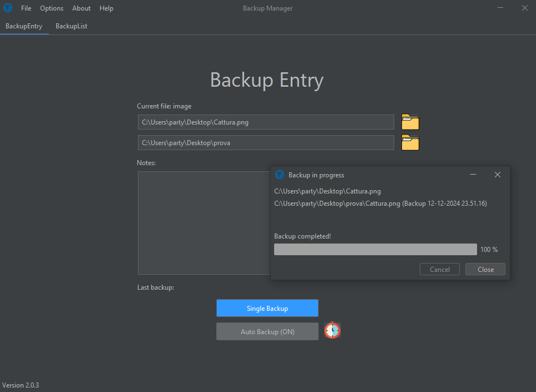This screenshot has height=392, width=536.
Task: Click the source file folder browse icon
Action: point(410,122)
